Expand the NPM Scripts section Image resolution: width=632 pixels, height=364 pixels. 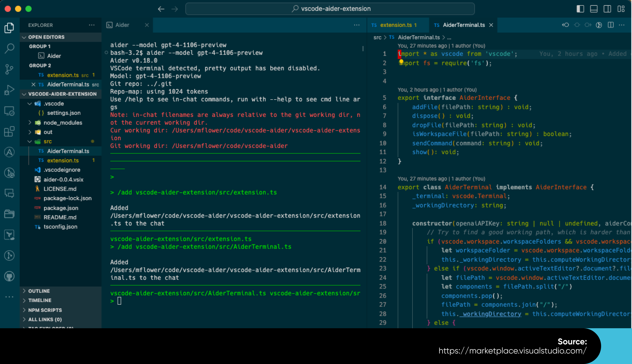[61, 310]
